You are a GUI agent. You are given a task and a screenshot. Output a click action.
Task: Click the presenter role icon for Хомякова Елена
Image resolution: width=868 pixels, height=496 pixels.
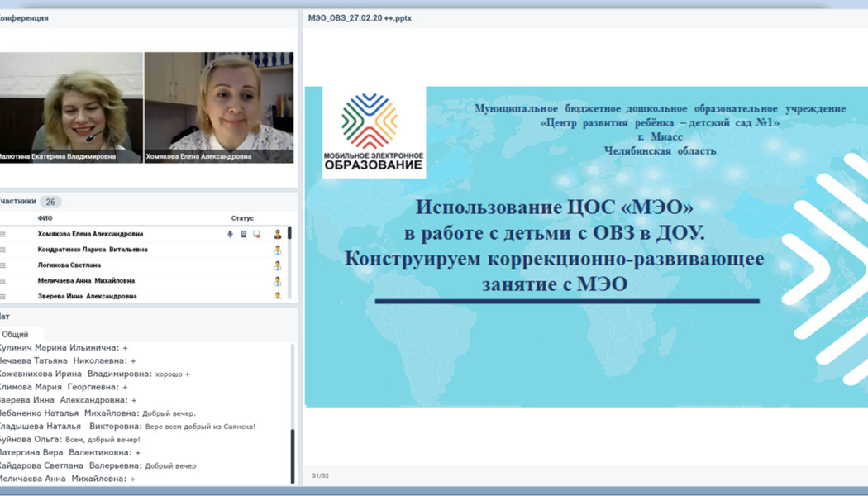pos(277,234)
